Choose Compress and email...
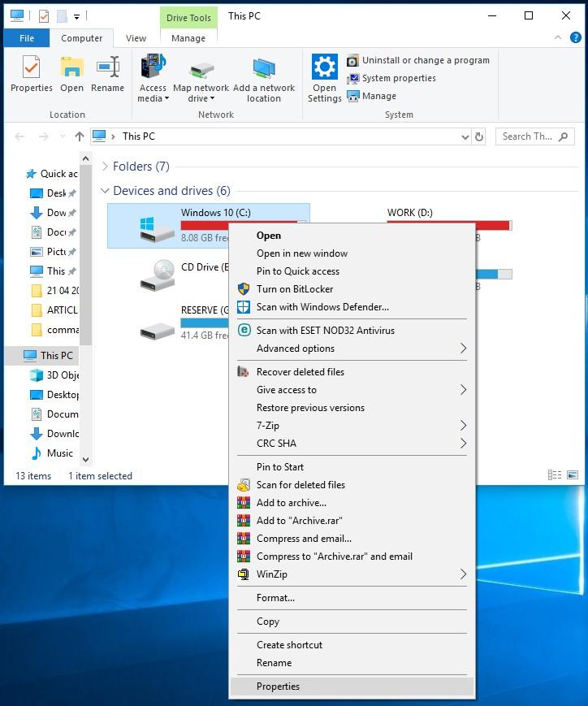This screenshot has width=588, height=706. (x=352, y=539)
